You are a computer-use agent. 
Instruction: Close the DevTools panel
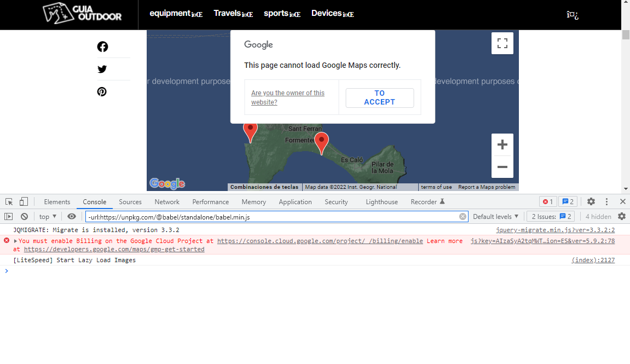pyautogui.click(x=623, y=201)
